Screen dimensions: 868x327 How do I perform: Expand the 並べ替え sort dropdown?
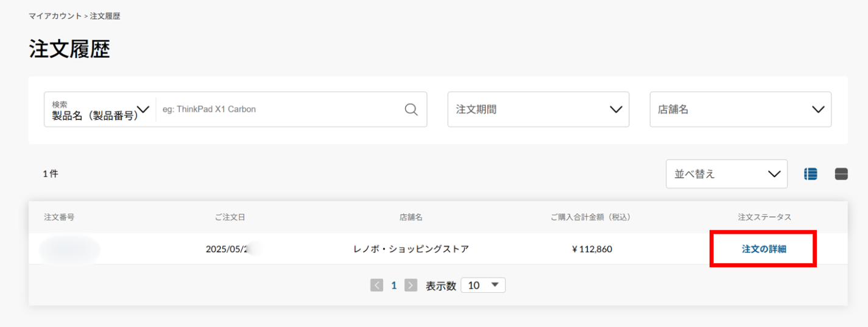coord(726,174)
